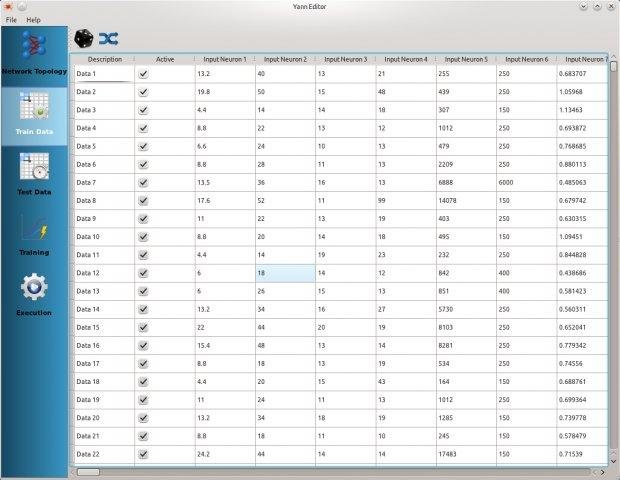Open the Execution gear icon

point(34,288)
